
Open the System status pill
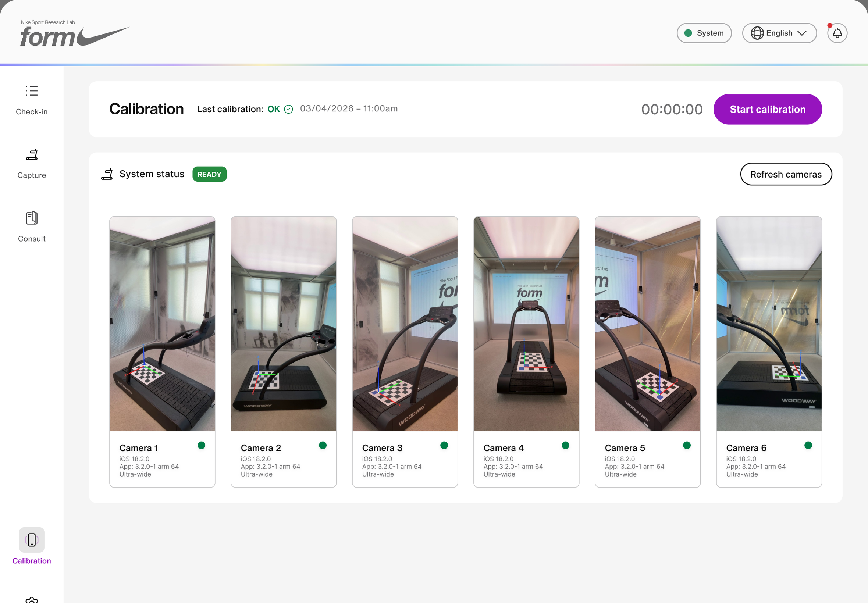pyautogui.click(x=704, y=33)
